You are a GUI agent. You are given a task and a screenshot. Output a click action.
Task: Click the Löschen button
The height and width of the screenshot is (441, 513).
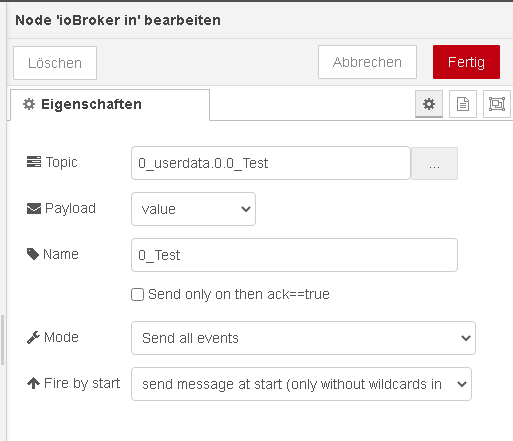[x=55, y=63]
